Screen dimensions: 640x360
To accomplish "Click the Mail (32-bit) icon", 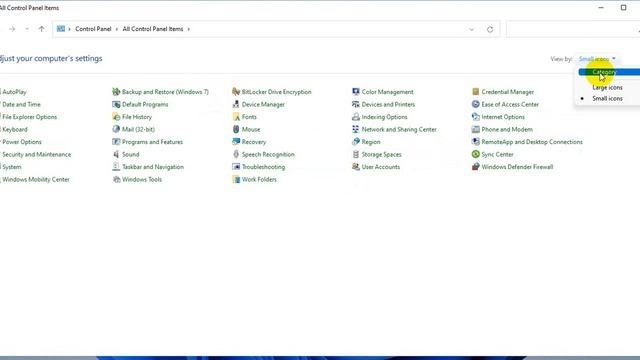I will [x=116, y=129].
